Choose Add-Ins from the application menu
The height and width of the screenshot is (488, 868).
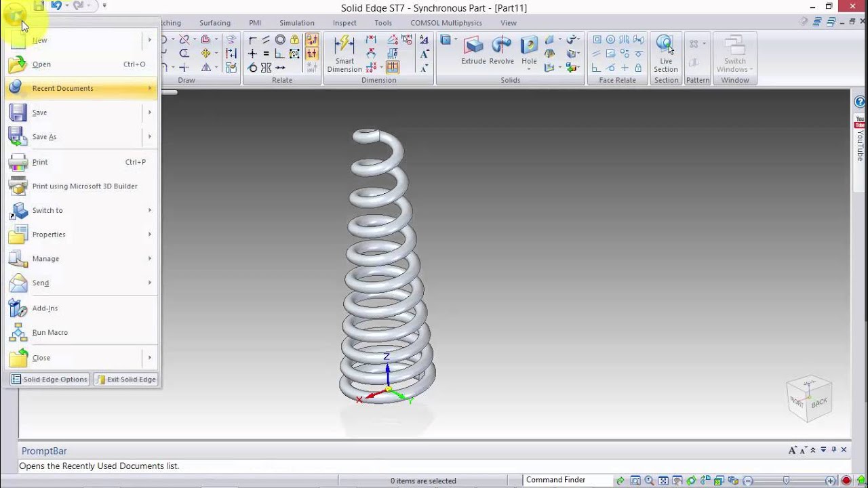pos(81,308)
